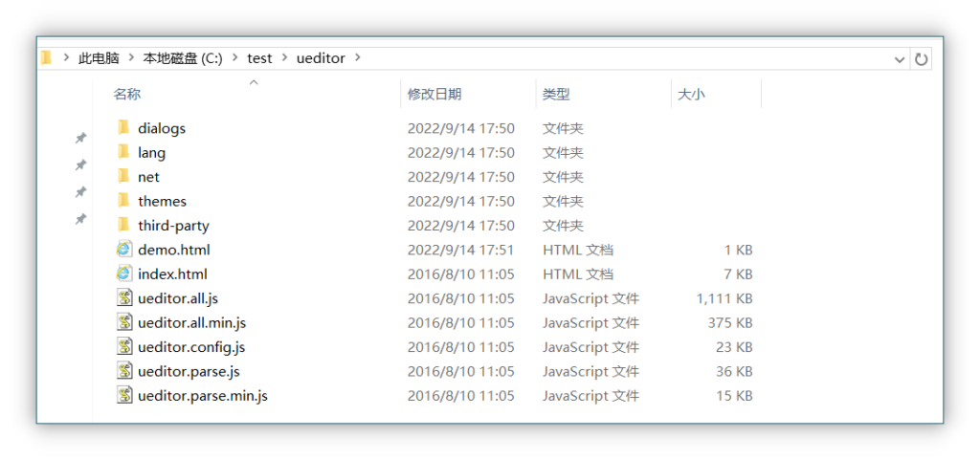Open the address bar history dropdown

click(900, 60)
